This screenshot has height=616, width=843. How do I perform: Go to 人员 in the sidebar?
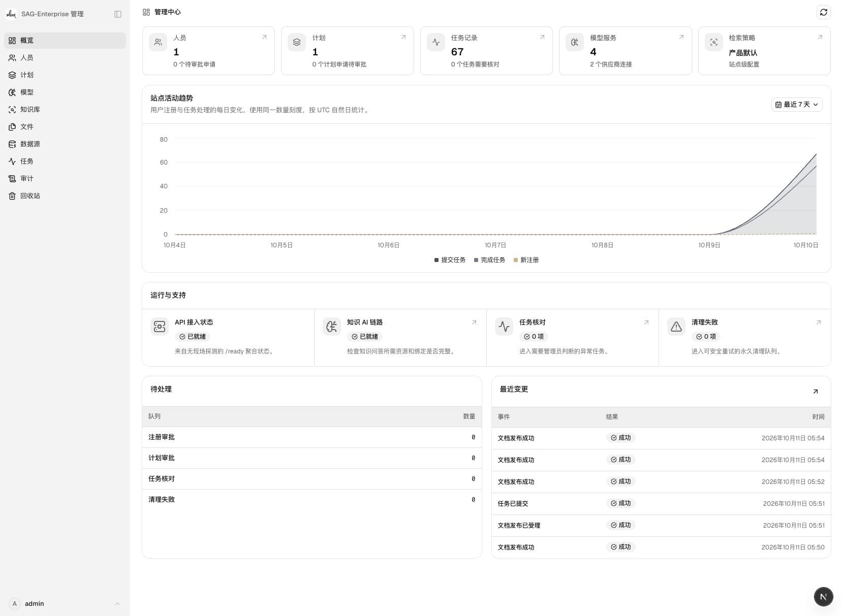coord(65,58)
